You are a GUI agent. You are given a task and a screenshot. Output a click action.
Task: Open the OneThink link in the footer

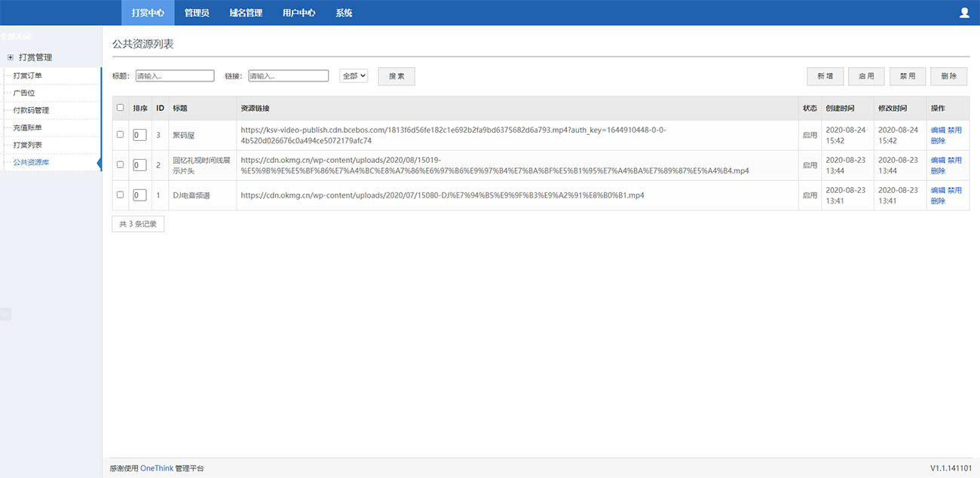156,468
